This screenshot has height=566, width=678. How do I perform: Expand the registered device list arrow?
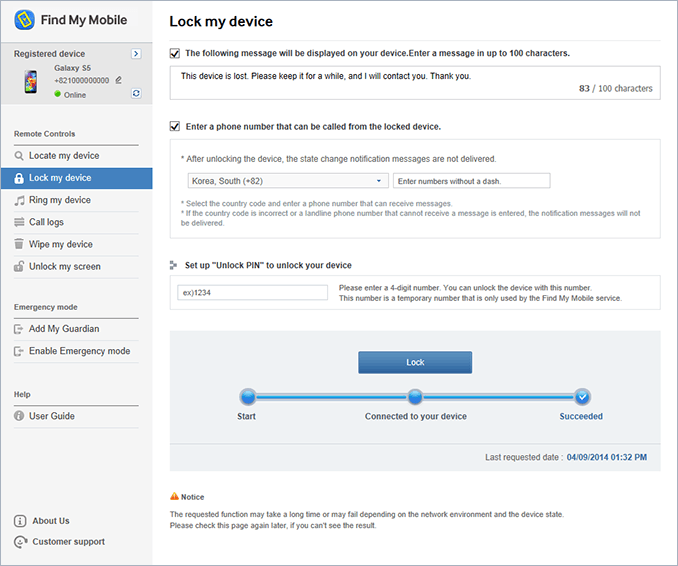pos(136,54)
